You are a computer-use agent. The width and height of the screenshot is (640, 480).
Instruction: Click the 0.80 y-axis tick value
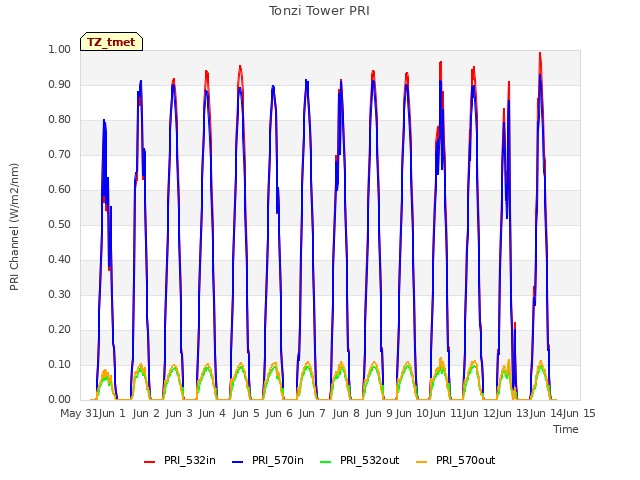pos(60,120)
